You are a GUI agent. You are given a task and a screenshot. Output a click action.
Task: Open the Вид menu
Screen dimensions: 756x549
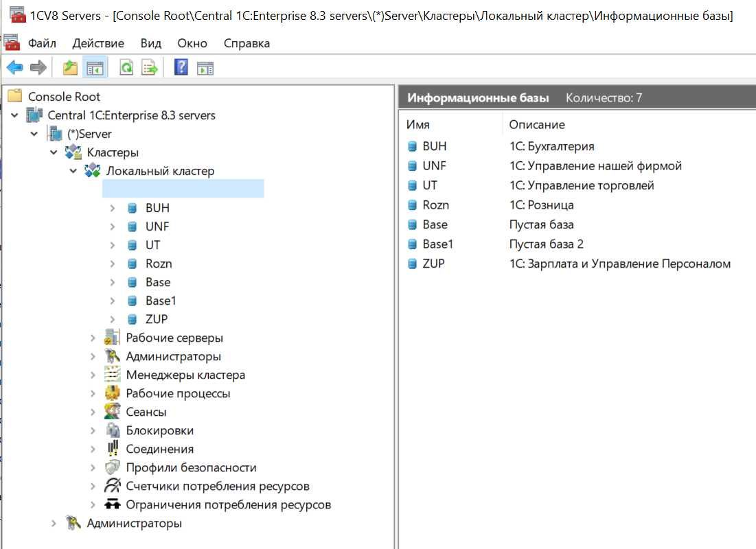pos(151,43)
